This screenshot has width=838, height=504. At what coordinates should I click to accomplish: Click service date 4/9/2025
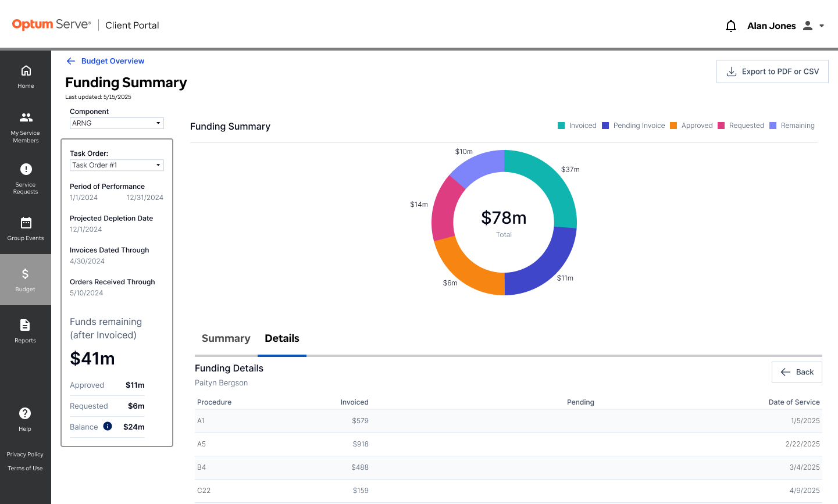(805, 491)
